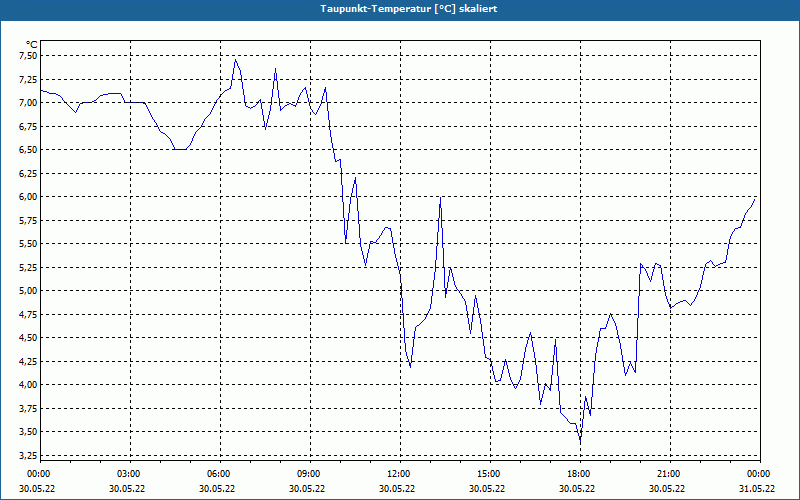
Task: Click the '3,25' y-axis label
Action: point(27,455)
